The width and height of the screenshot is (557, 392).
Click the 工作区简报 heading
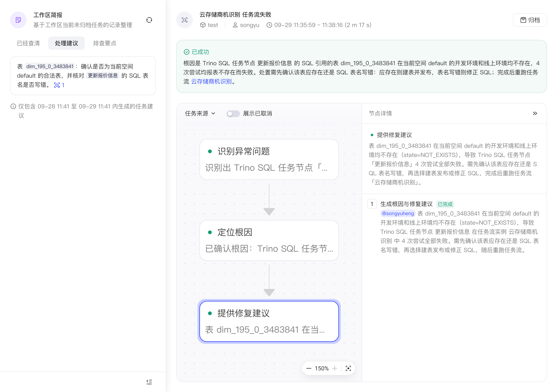coord(48,15)
